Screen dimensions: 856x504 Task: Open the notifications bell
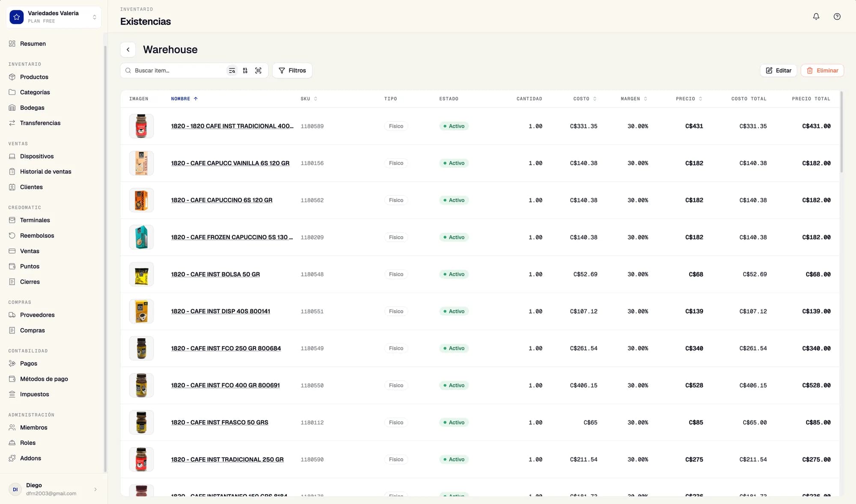pyautogui.click(x=816, y=17)
